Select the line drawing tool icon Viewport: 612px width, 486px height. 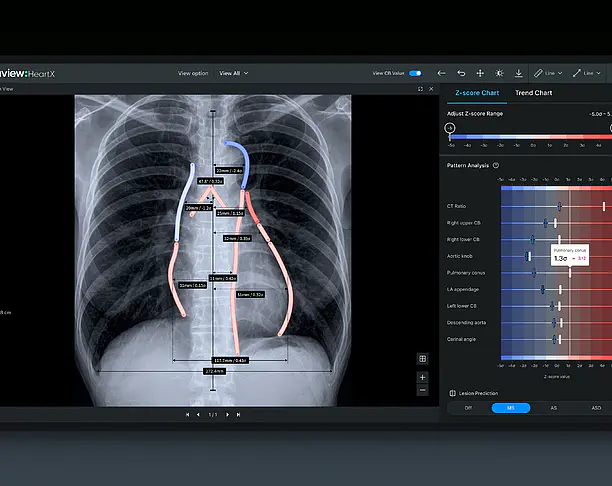(576, 73)
